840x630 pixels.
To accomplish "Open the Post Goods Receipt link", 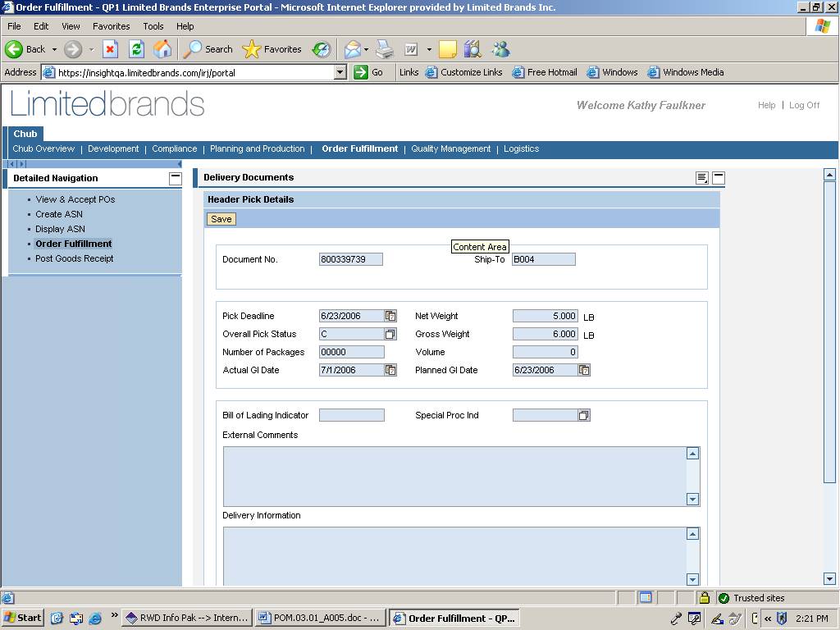I will 75,258.
